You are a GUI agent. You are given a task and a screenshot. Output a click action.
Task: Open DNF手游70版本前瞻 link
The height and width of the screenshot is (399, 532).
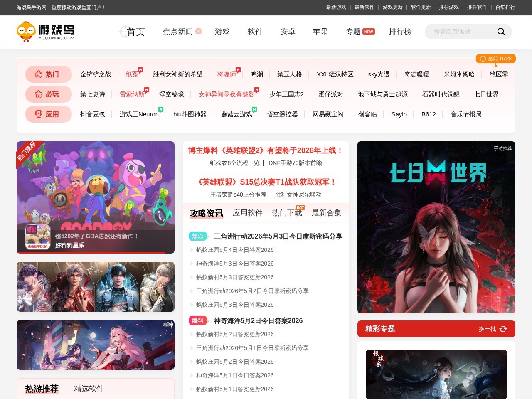[x=295, y=163]
